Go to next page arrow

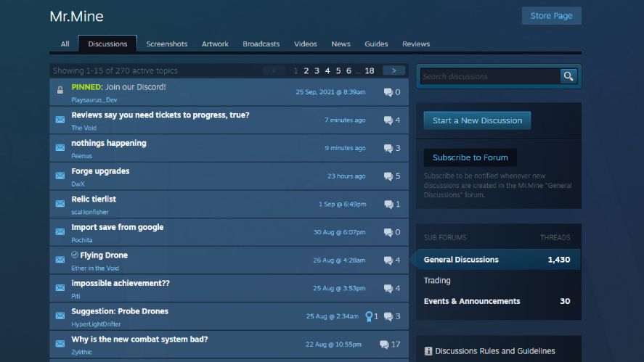point(394,70)
